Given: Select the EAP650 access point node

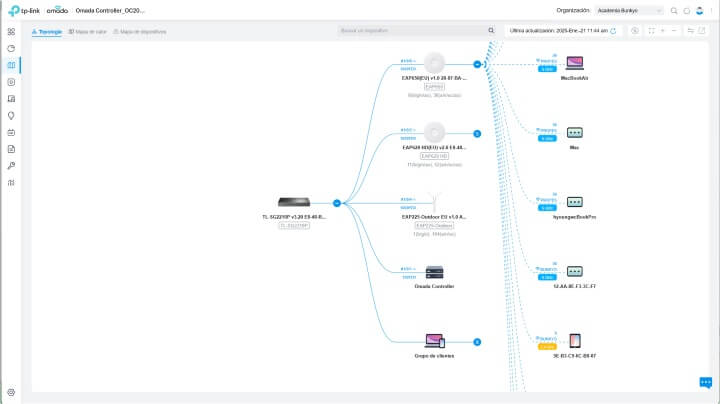Looking at the screenshot, I should tap(434, 63).
